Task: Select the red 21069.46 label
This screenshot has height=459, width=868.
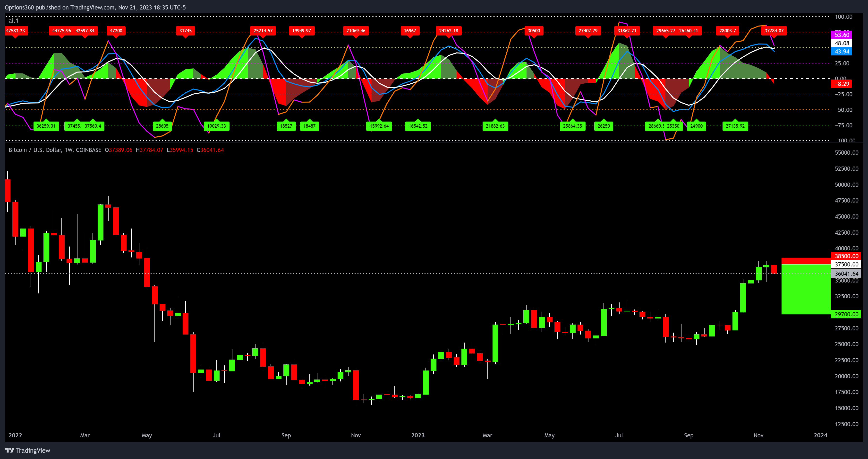Action: click(x=356, y=31)
